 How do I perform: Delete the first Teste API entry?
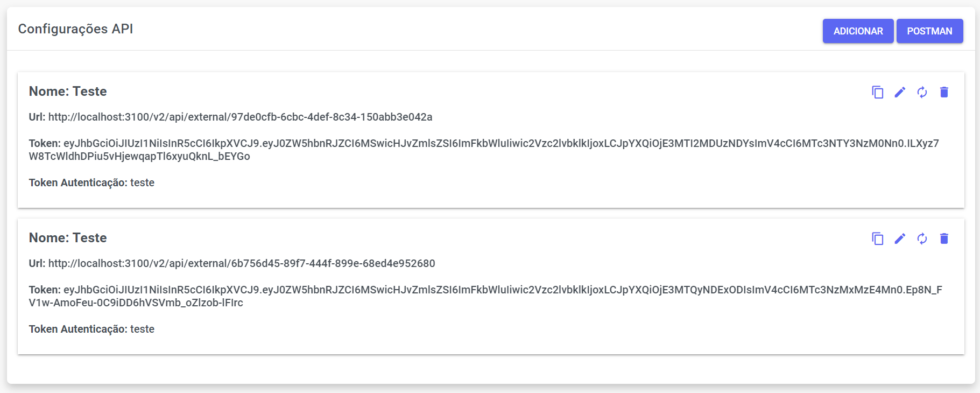point(944,92)
